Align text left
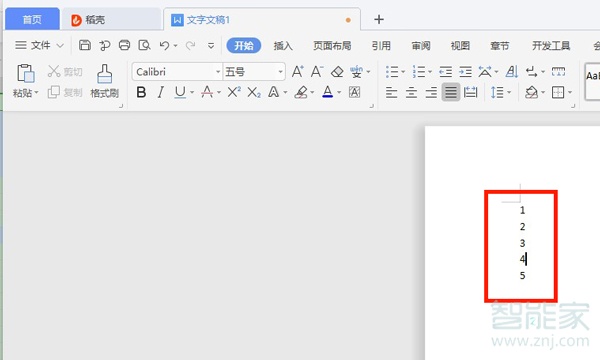This screenshot has width=600, height=360. (391, 92)
